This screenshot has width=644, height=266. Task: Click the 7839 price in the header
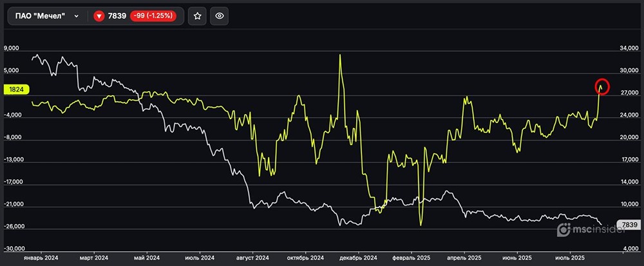[x=117, y=16]
